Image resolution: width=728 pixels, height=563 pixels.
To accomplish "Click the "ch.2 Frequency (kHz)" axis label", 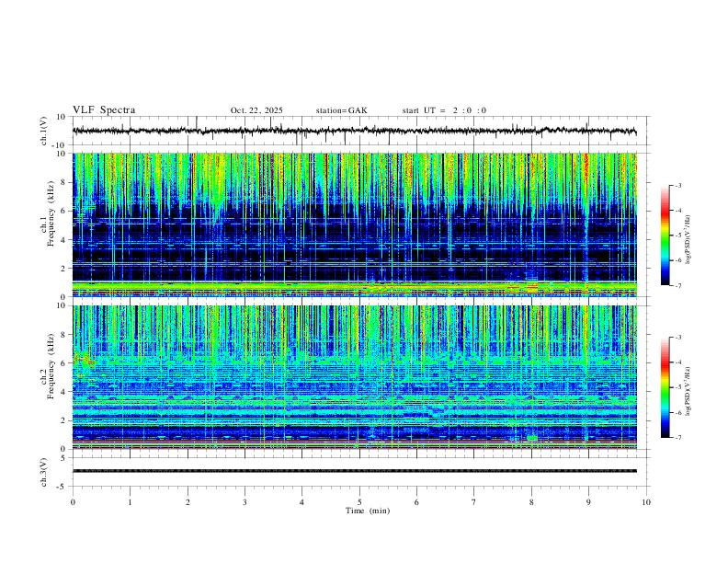I will click(x=47, y=366).
